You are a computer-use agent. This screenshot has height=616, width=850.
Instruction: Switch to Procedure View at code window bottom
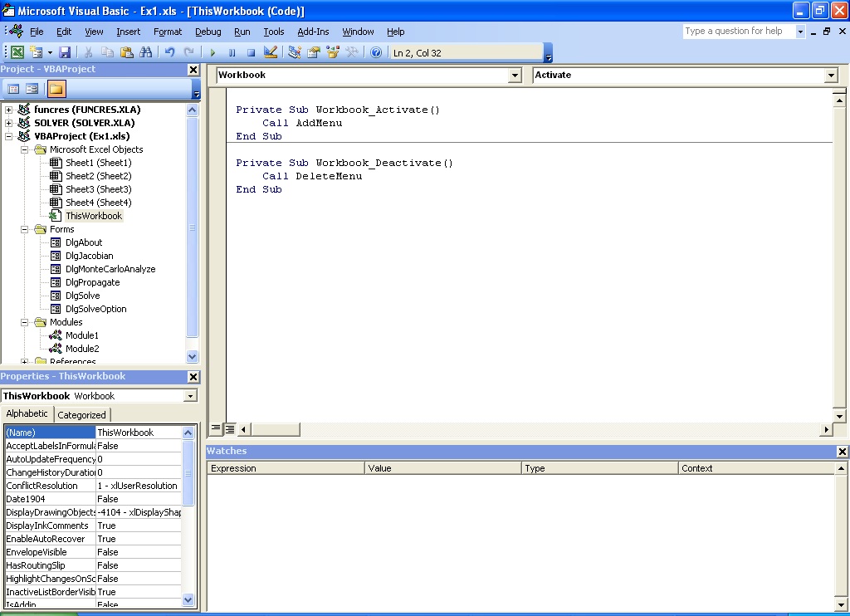tap(216, 429)
